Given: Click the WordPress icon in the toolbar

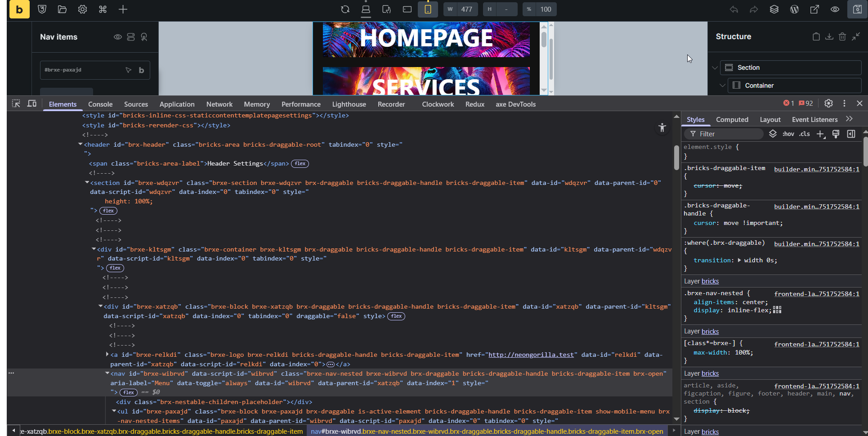Looking at the screenshot, I should click(x=794, y=9).
